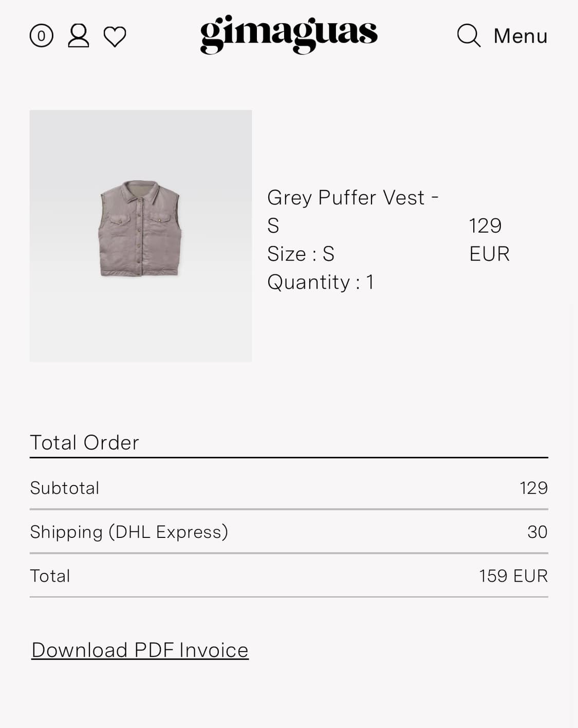The image size is (578, 728).
Task: Click the Quantity : 1 line
Action: point(320,282)
